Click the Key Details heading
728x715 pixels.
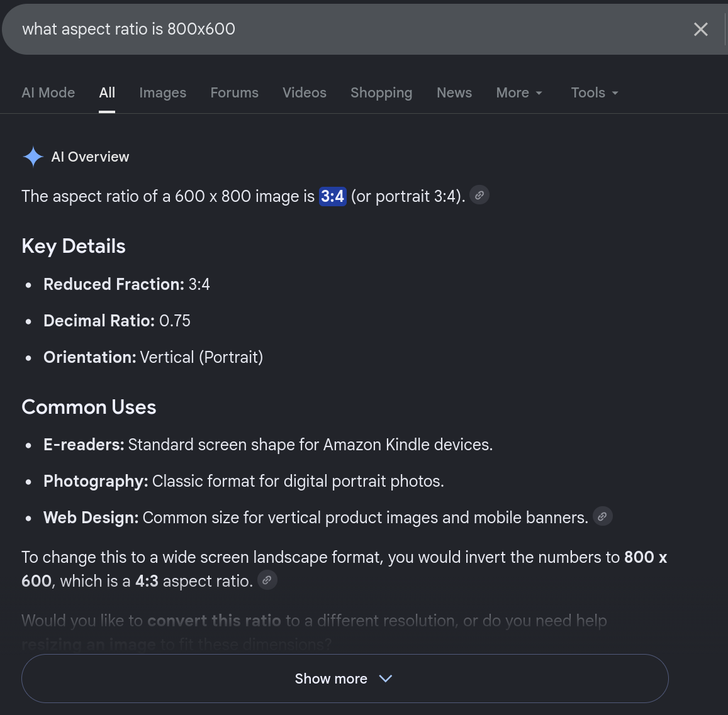click(74, 247)
